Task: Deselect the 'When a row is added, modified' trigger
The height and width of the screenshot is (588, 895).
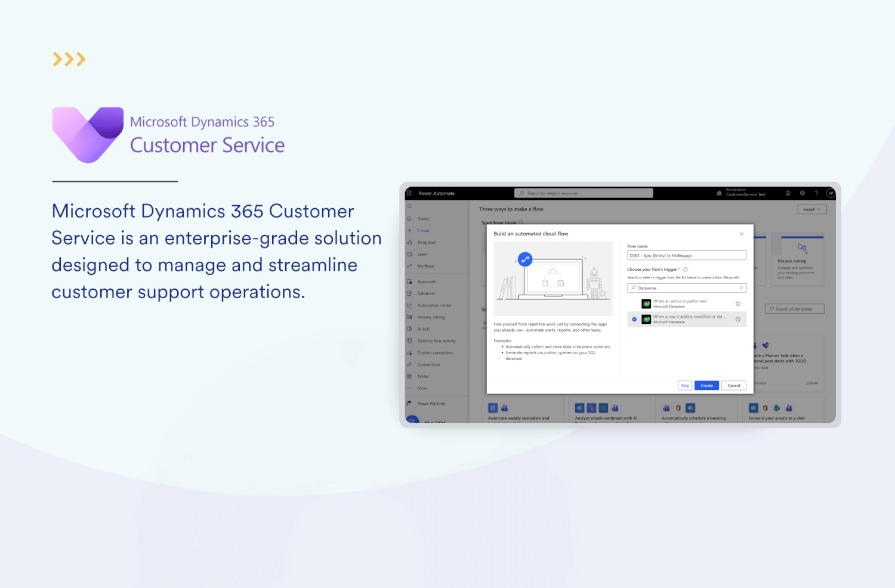Action: 634,319
